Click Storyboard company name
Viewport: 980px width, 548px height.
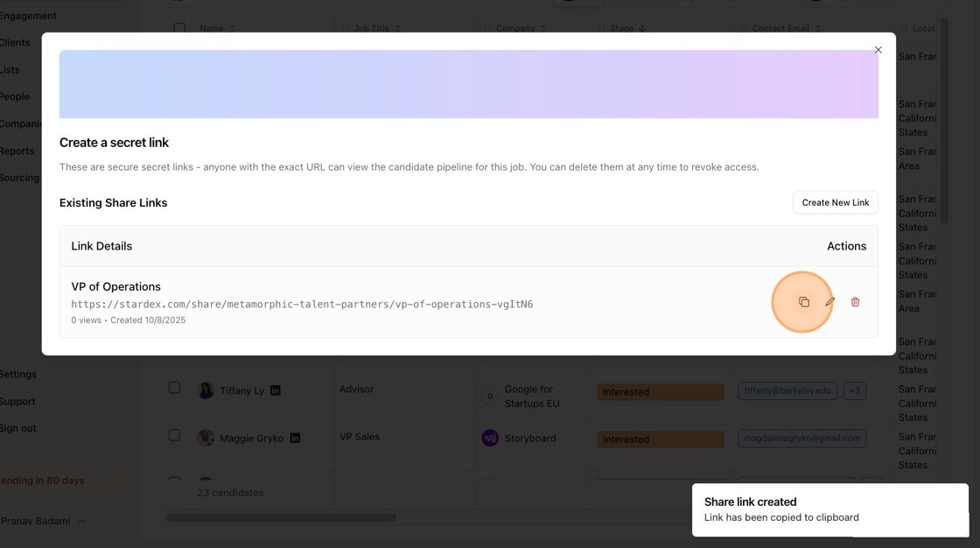pyautogui.click(x=530, y=438)
